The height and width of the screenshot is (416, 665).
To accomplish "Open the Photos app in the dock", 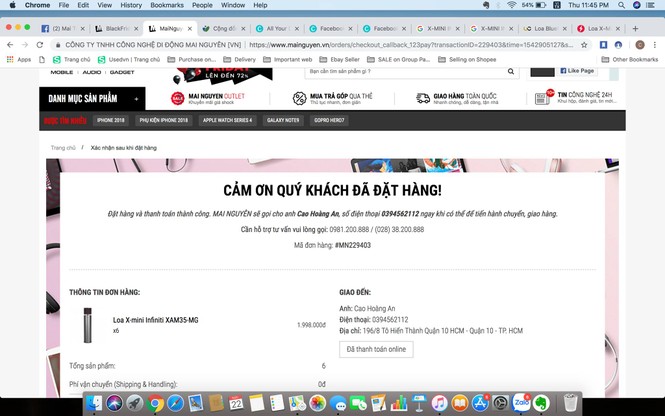I will click(317, 403).
